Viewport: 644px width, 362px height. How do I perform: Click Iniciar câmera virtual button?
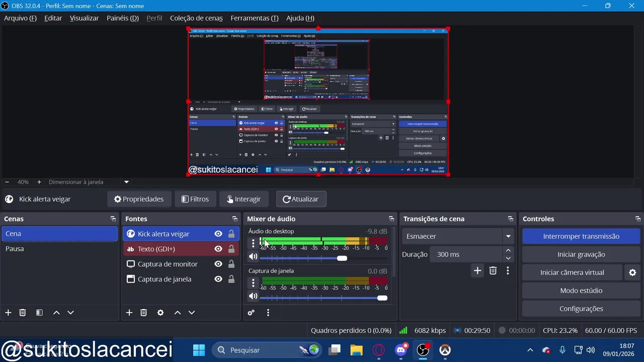[572, 273]
